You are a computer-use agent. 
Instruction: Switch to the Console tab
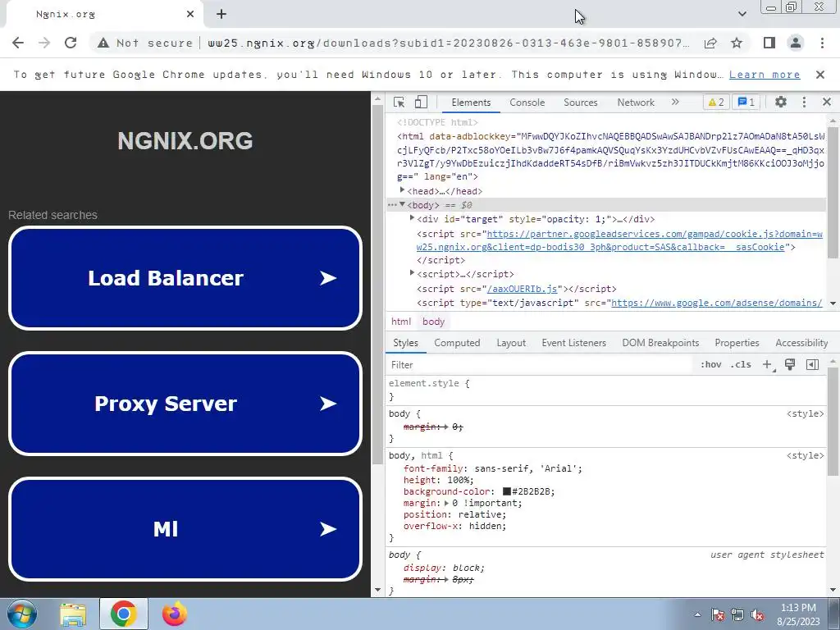[527, 103]
